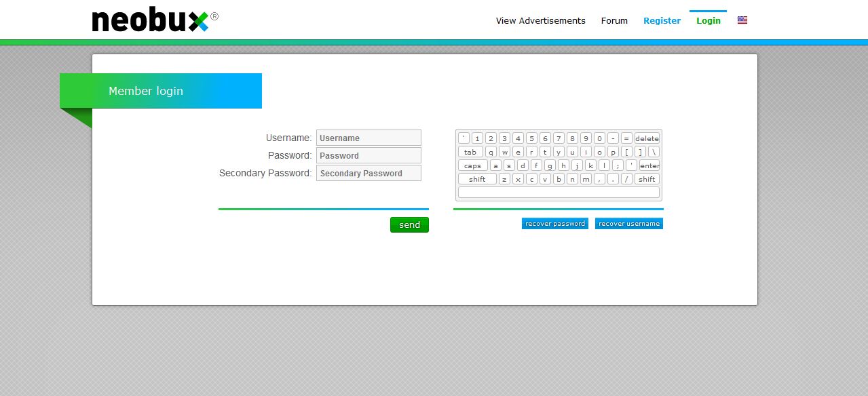The width and height of the screenshot is (868, 396).
Task: Click the l key on virtual keyboard
Action: [604, 165]
